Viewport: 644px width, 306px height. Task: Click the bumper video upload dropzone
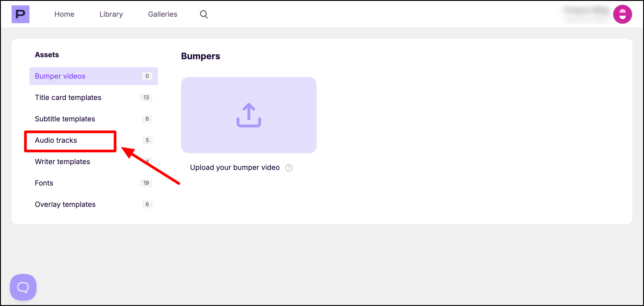coord(248,140)
